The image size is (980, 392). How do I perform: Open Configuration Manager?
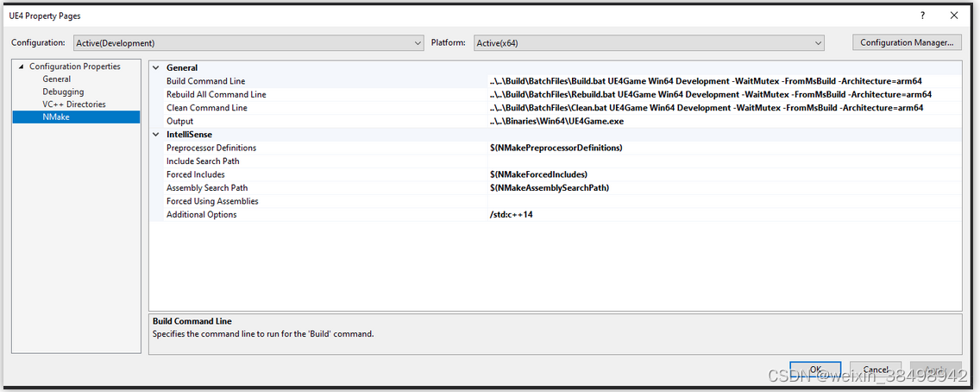pos(907,42)
